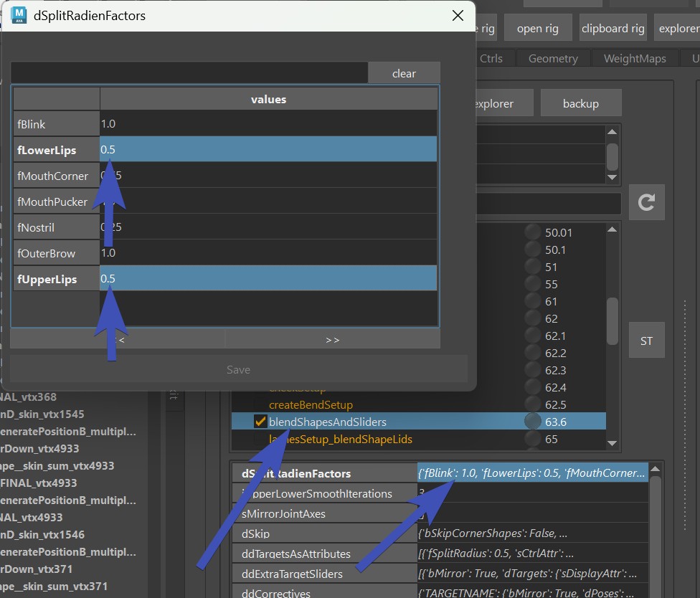
Task: Click the Maya icon in dialog title bar
Action: tap(19, 15)
